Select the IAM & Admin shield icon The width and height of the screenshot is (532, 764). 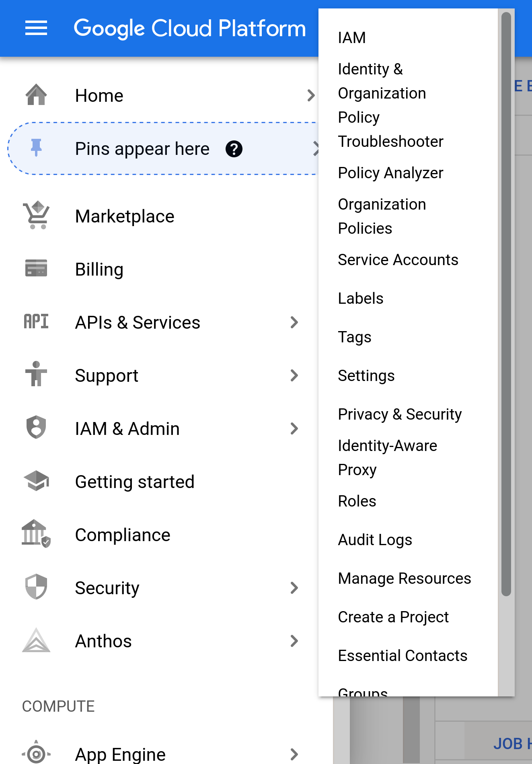pyautogui.click(x=36, y=428)
